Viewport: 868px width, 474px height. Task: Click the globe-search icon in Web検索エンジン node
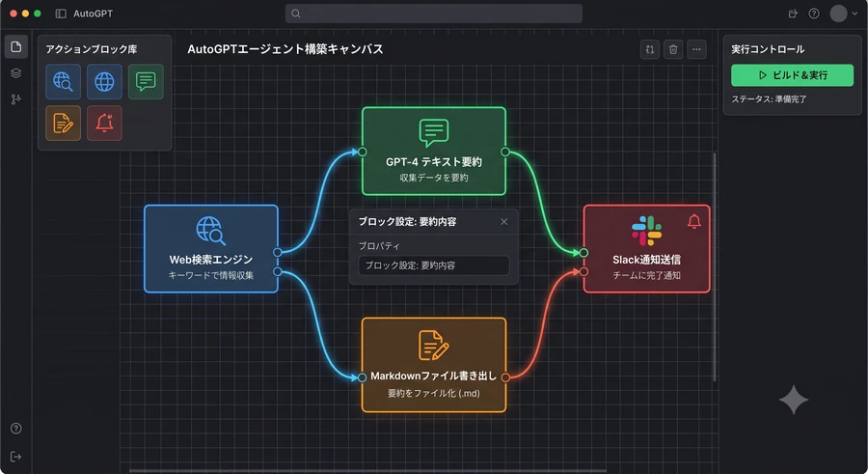(211, 230)
